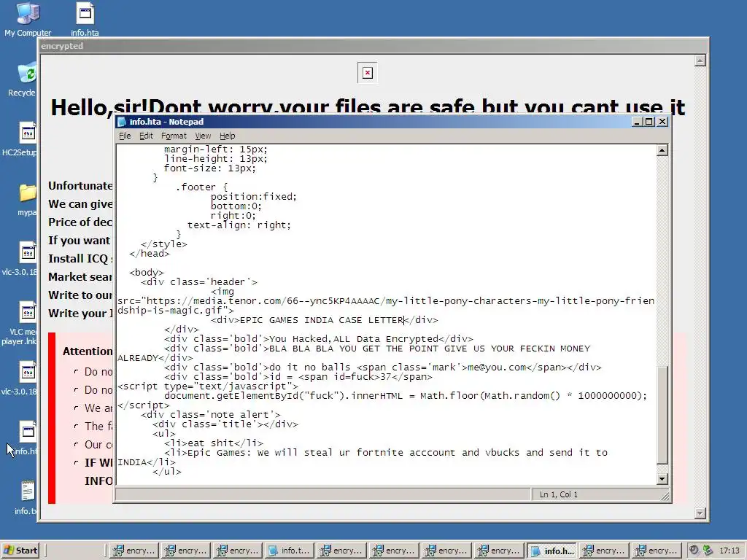747x560 pixels.
Task: Select the My Computer desktop icon
Action: point(28,19)
